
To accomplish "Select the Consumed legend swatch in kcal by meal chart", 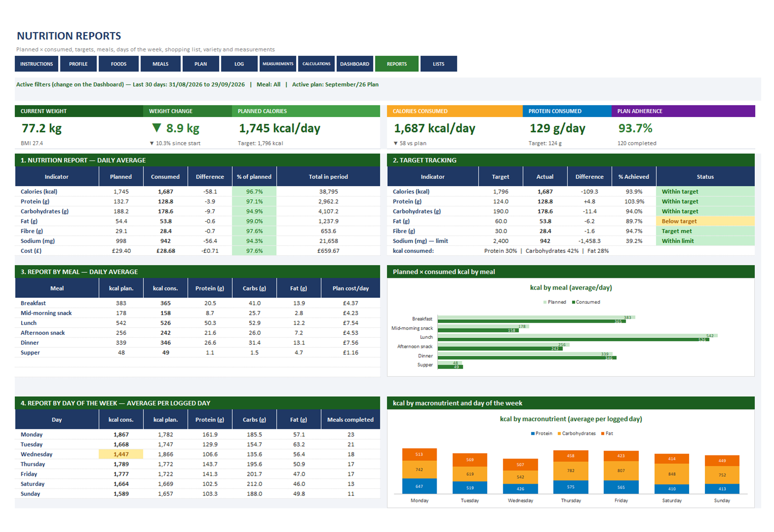I will coord(573,302).
